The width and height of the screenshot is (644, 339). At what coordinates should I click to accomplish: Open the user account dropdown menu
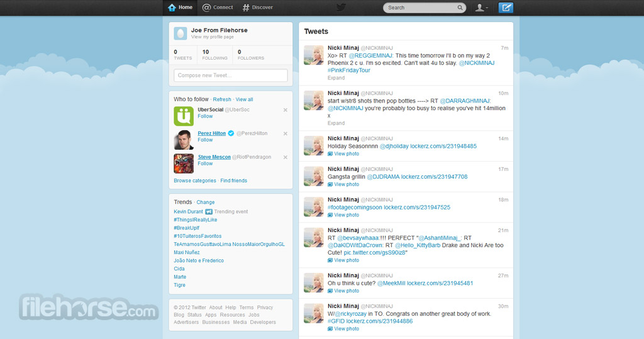481,8
